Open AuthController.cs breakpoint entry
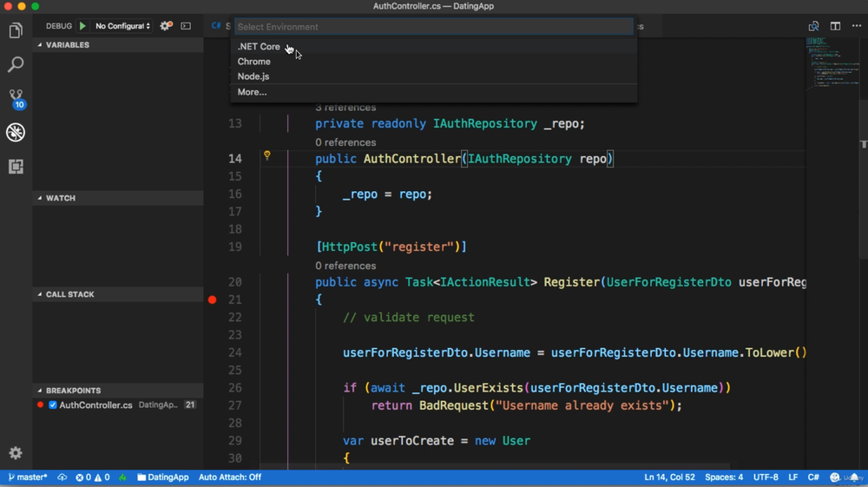The width and height of the screenshot is (868, 487). 118,405
